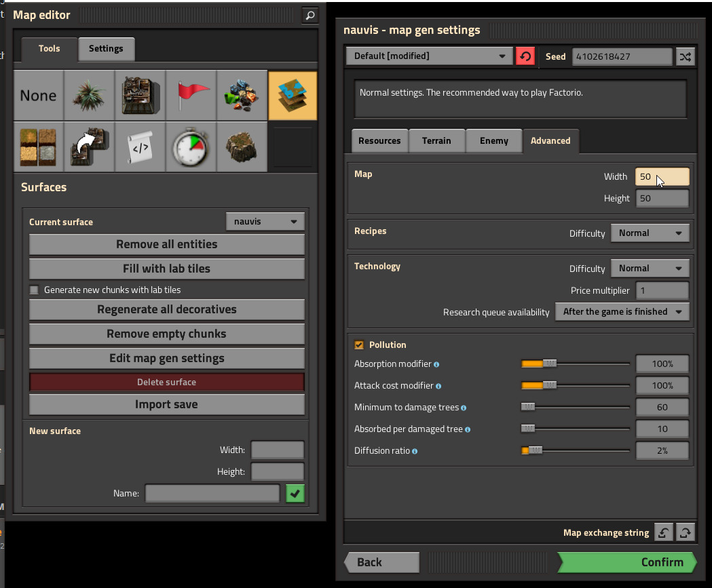Click the Price multiplier field

click(662, 290)
